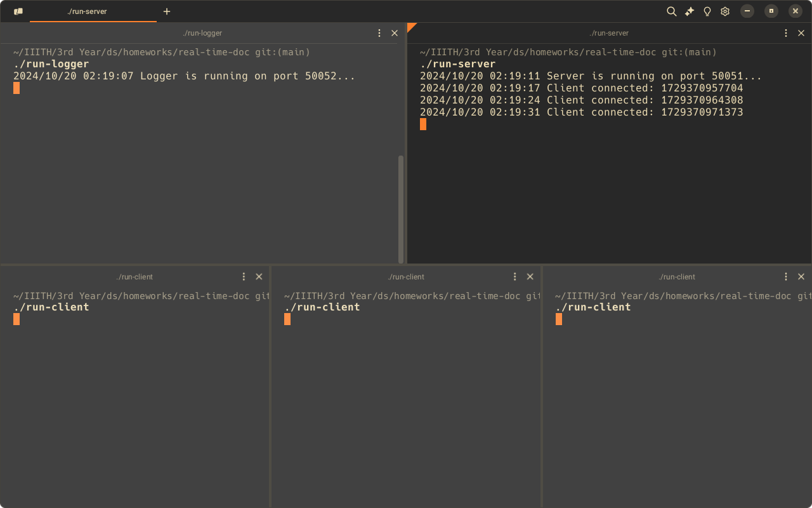Click 'Logger is running on port 50052' line

pyautogui.click(x=184, y=76)
